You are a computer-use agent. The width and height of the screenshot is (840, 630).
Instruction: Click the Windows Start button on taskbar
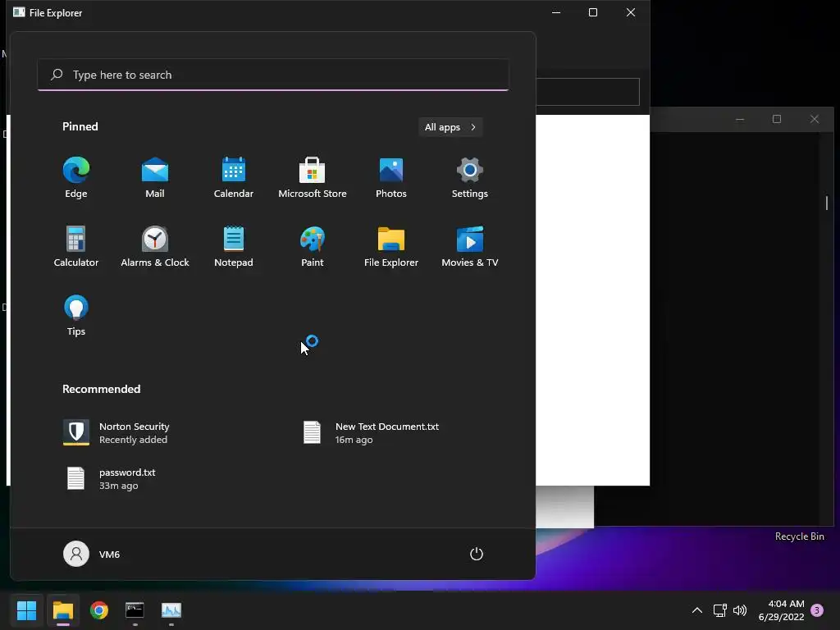point(26,610)
